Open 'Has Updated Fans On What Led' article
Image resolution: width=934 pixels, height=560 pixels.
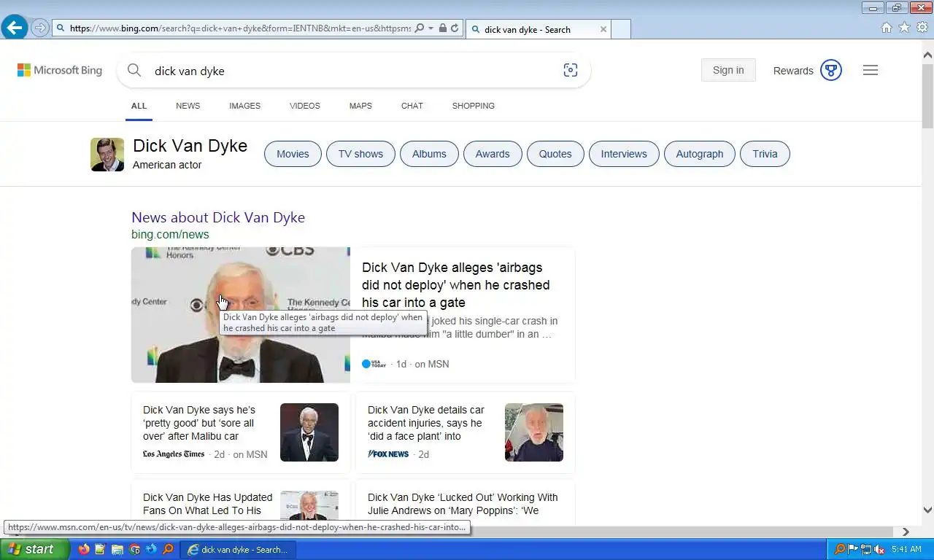pyautogui.click(x=207, y=504)
